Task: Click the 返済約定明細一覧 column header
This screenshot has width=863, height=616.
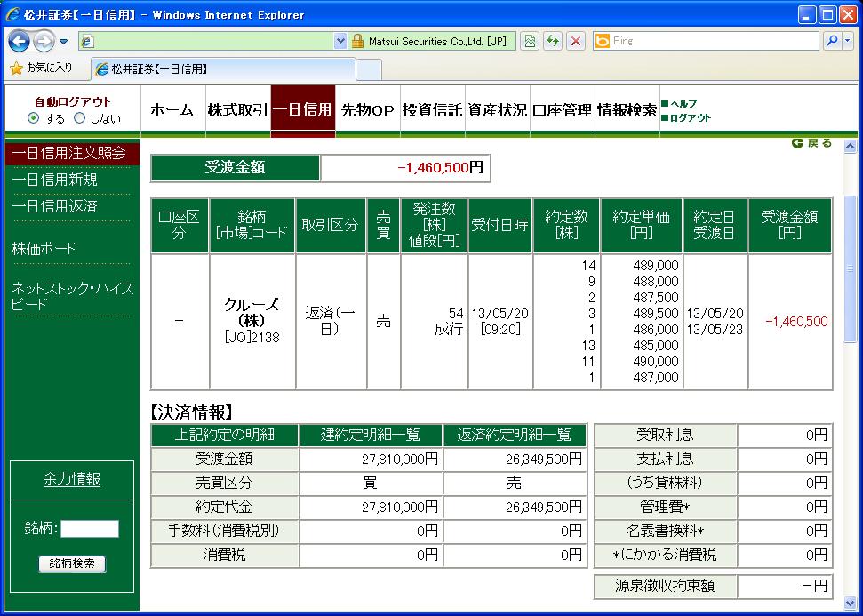Action: tap(515, 435)
